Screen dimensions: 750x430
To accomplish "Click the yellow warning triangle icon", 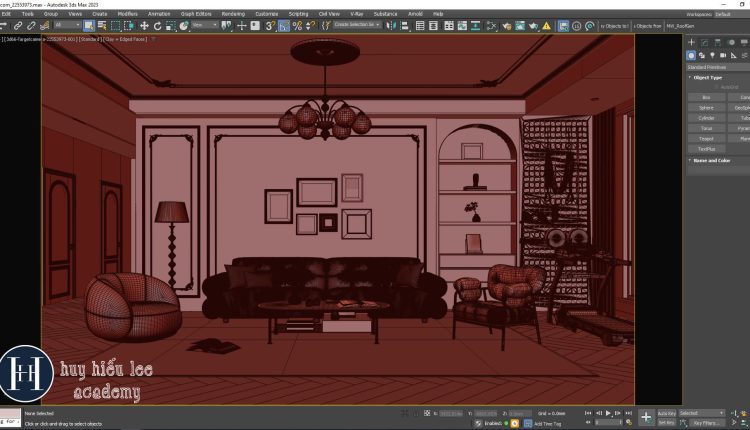I will pyautogui.click(x=547, y=26).
